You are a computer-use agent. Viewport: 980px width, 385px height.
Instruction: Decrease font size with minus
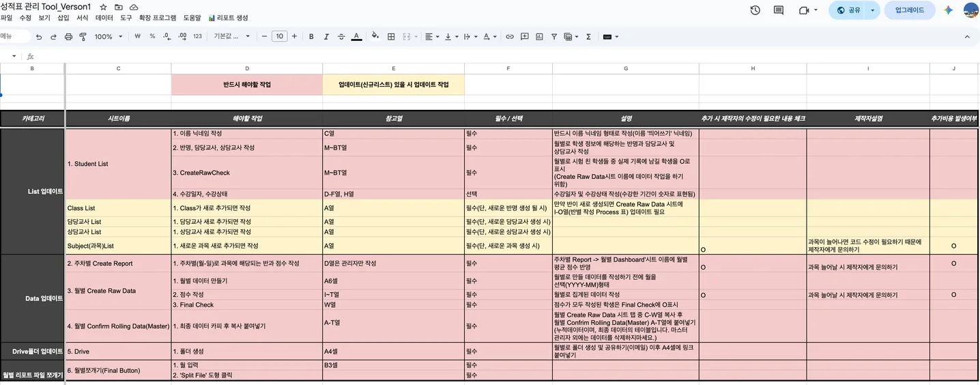(264, 37)
